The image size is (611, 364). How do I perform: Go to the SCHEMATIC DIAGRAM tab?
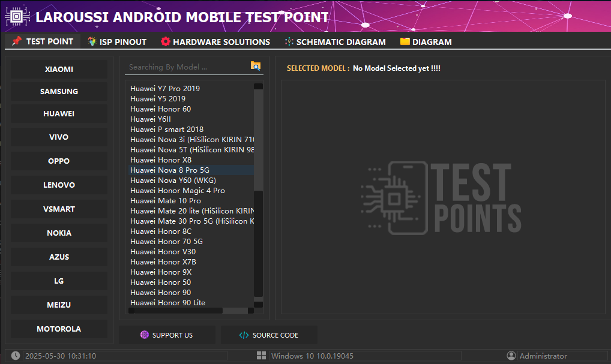coord(335,42)
